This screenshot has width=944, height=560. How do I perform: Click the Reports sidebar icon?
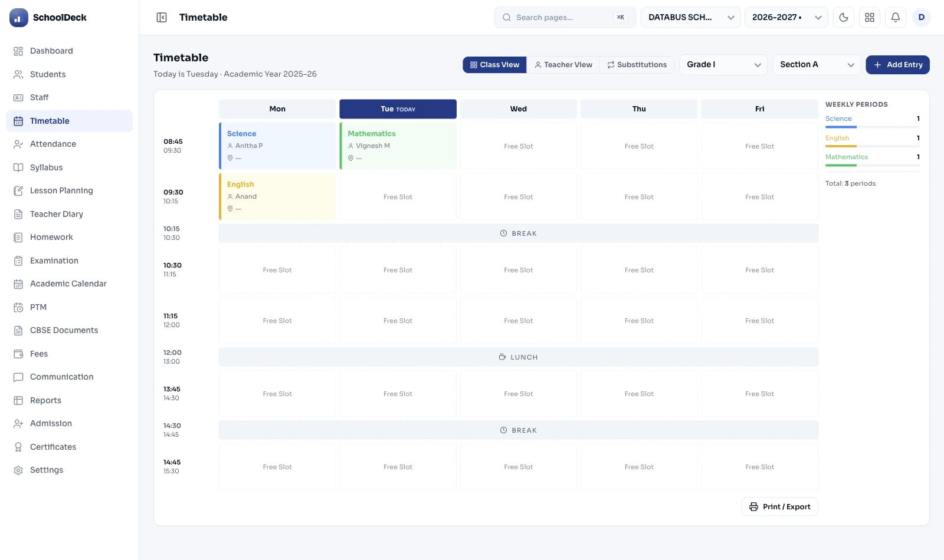coord(18,400)
